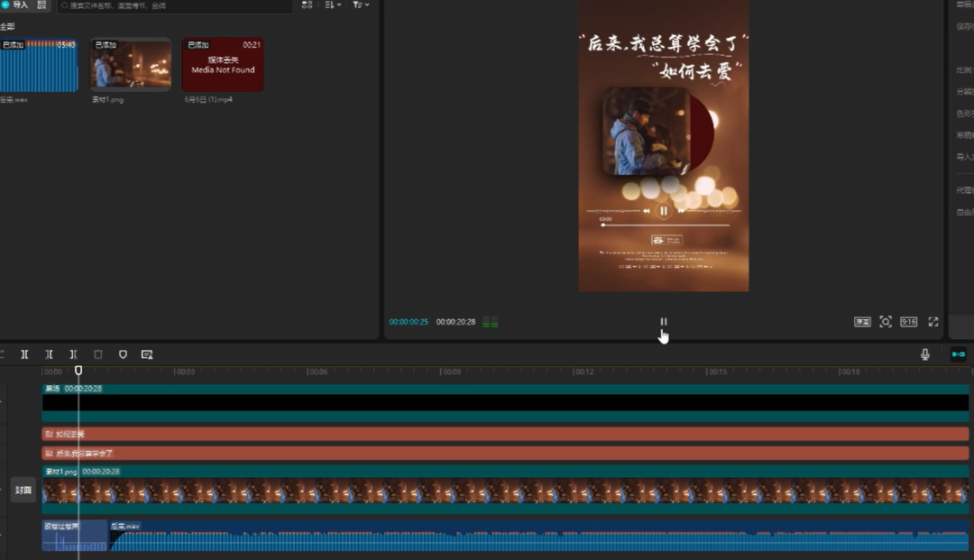Open the media filter dropdown
Screen dimensions: 974x560
pyautogui.click(x=361, y=5)
